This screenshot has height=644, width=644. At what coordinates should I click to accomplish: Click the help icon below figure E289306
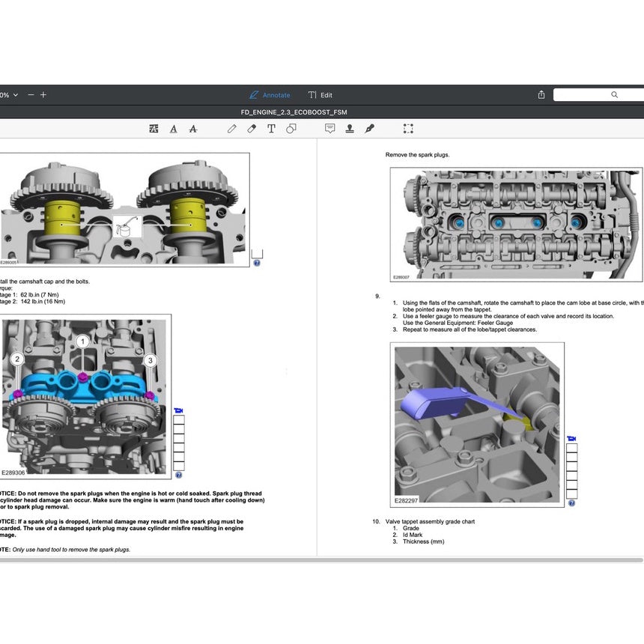coord(177,475)
